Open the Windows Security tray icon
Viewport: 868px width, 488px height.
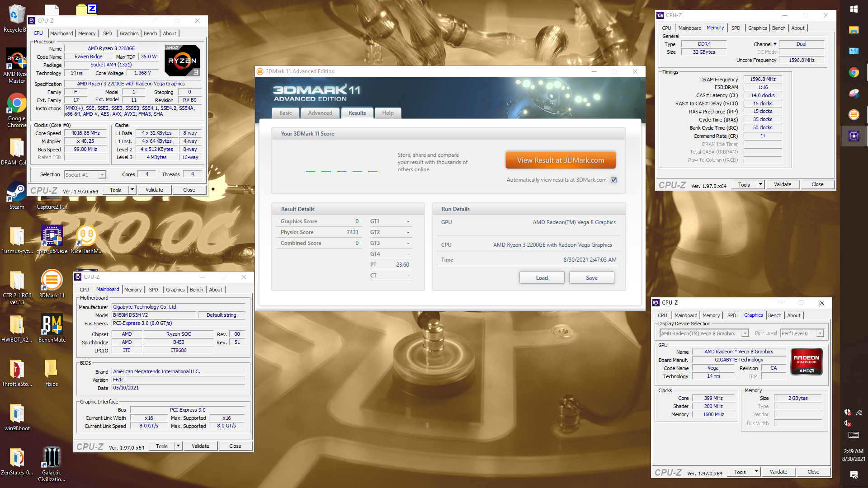pos(848,412)
